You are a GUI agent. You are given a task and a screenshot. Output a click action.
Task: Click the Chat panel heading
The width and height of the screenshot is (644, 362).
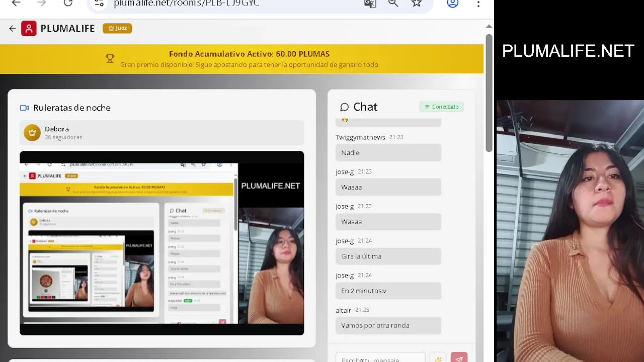365,107
